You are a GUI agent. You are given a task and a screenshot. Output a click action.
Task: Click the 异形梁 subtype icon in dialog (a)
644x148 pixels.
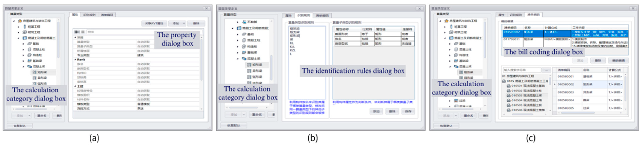pyautogui.click(x=35, y=78)
